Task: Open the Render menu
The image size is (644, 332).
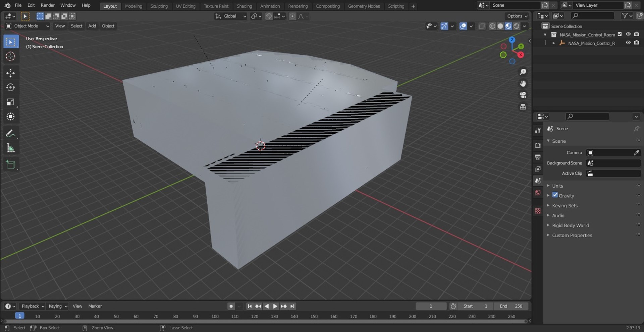Action: pos(48,5)
